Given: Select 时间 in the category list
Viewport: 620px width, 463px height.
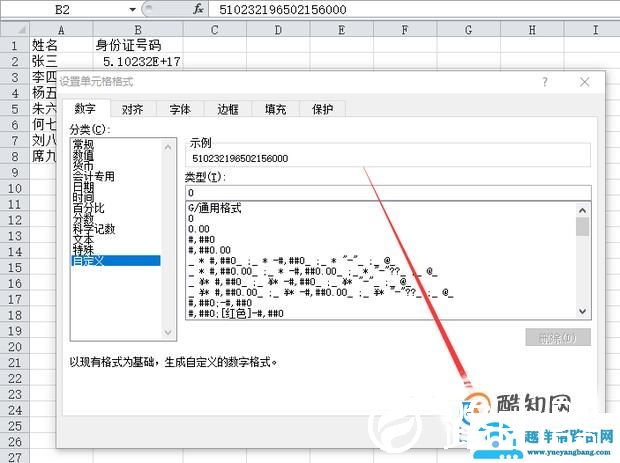Looking at the screenshot, I should pos(116,197).
